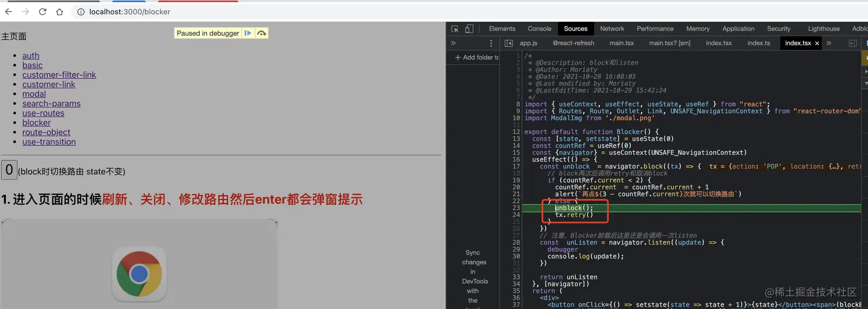
Task: Click the console.log(update) code line
Action: 586,256
